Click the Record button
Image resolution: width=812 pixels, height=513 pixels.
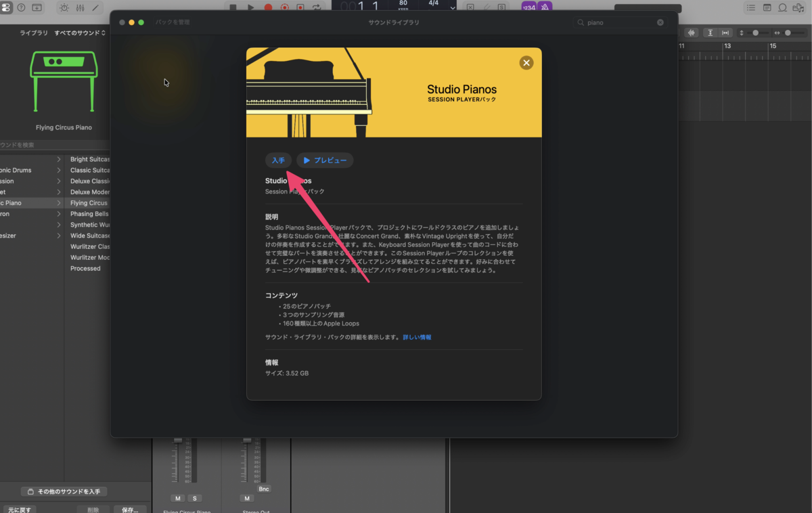268,7
